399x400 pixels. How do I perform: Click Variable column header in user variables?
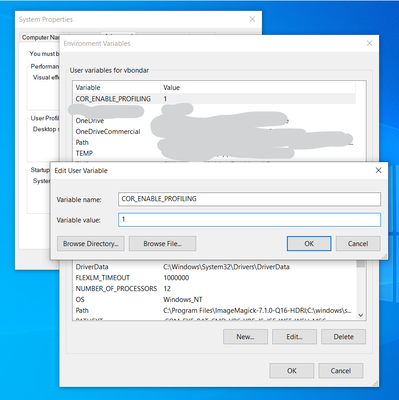(x=117, y=88)
